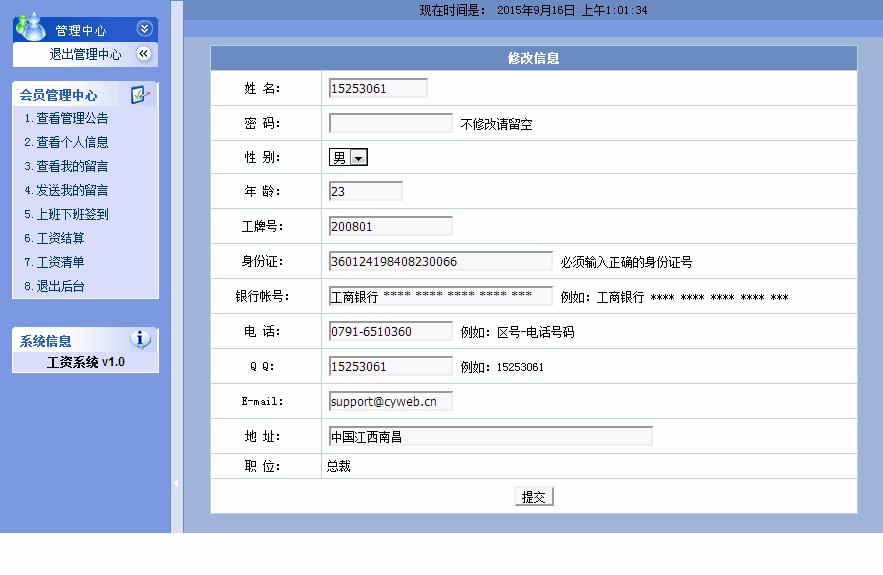Collapse the sidebar using the splitter arrow
The width and height of the screenshot is (883, 575).
tap(176, 483)
